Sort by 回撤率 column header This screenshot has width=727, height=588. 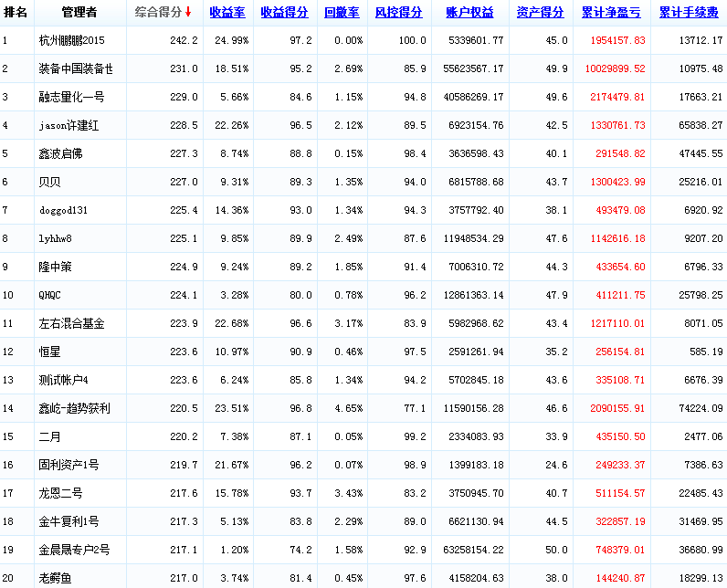342,13
